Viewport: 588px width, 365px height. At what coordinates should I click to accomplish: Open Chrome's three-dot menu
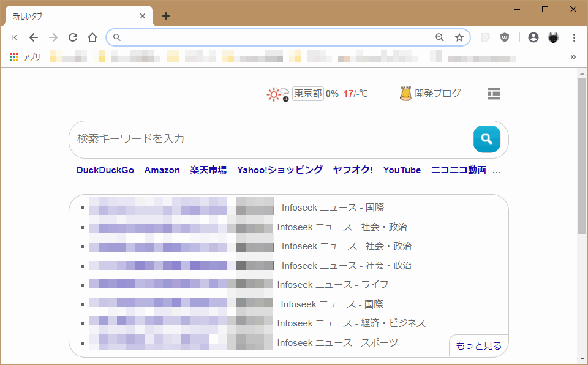[574, 37]
